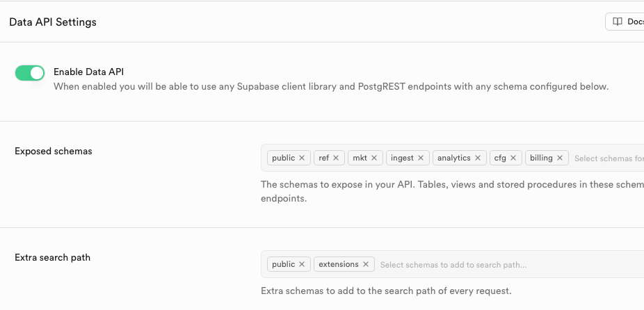Remove the cfg schema tag
Screen dimensions: 644x310
[x=513, y=158]
